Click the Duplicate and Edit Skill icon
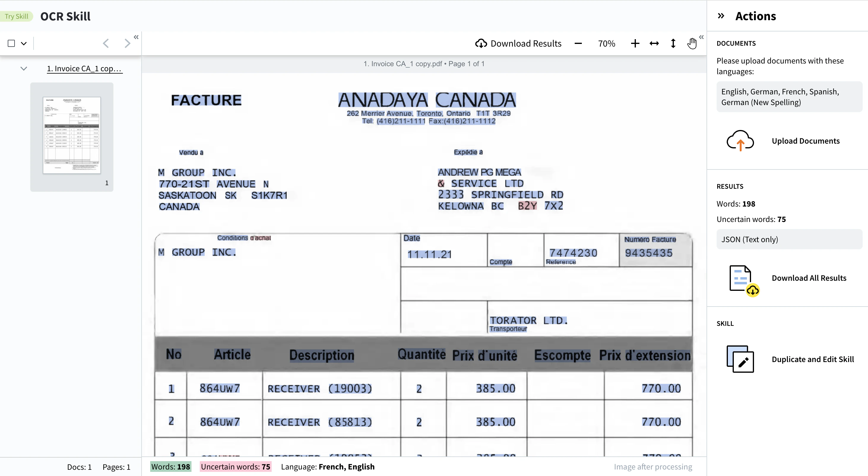This screenshot has height=476, width=868. (740, 359)
